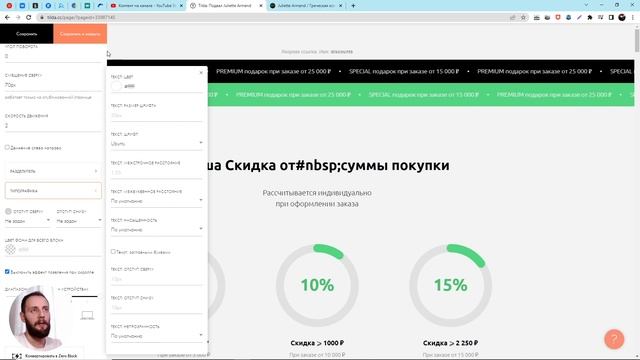Open the Chrome profile avatar
This screenshot has height=360, width=640.
[x=622, y=18]
